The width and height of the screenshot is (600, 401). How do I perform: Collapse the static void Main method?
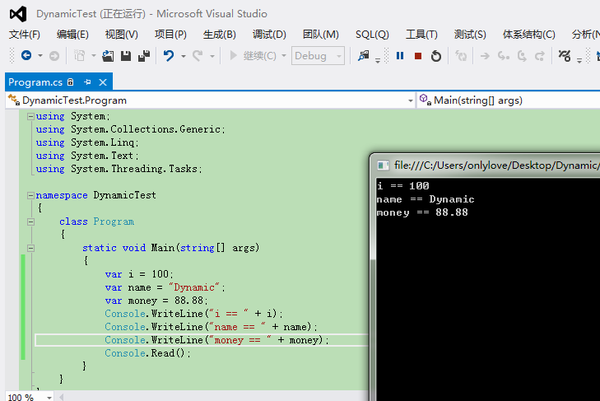point(31,248)
